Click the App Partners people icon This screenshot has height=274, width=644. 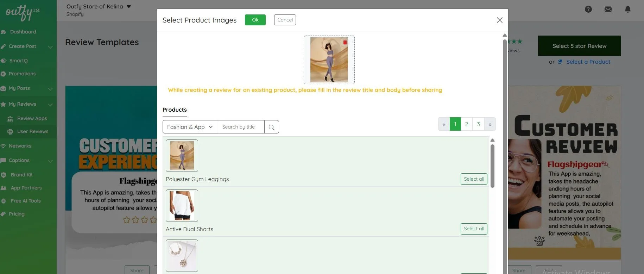4,188
